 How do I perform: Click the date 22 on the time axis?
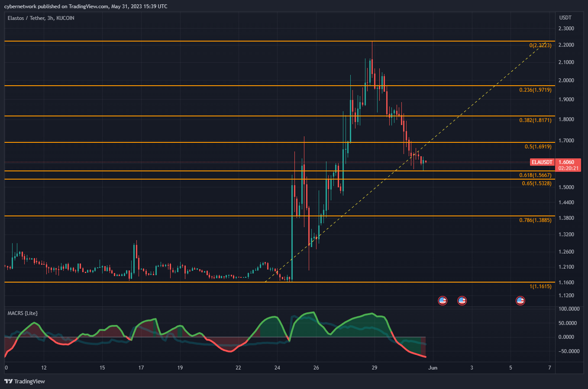pos(238,368)
